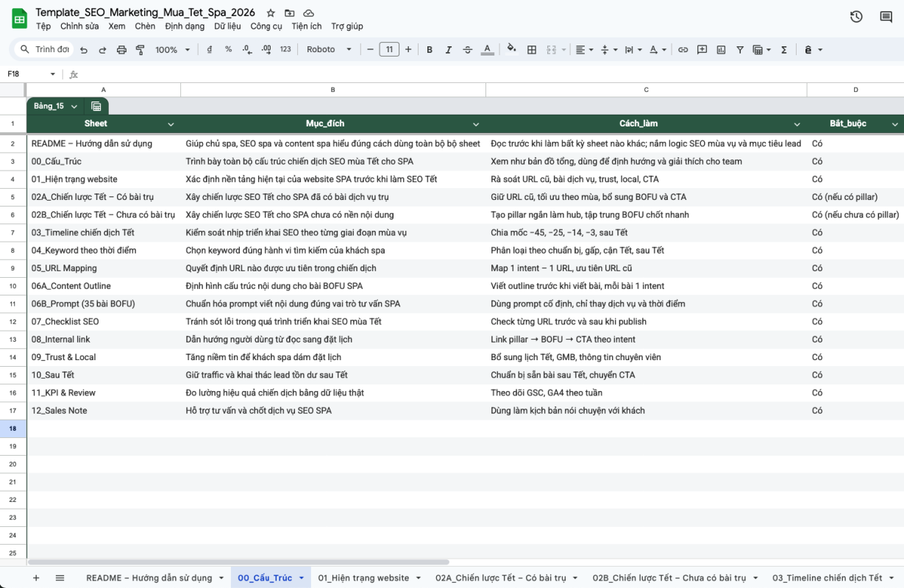This screenshot has width=904, height=588.
Task: Select cell with 12_Sales Note
Action: tap(104, 411)
